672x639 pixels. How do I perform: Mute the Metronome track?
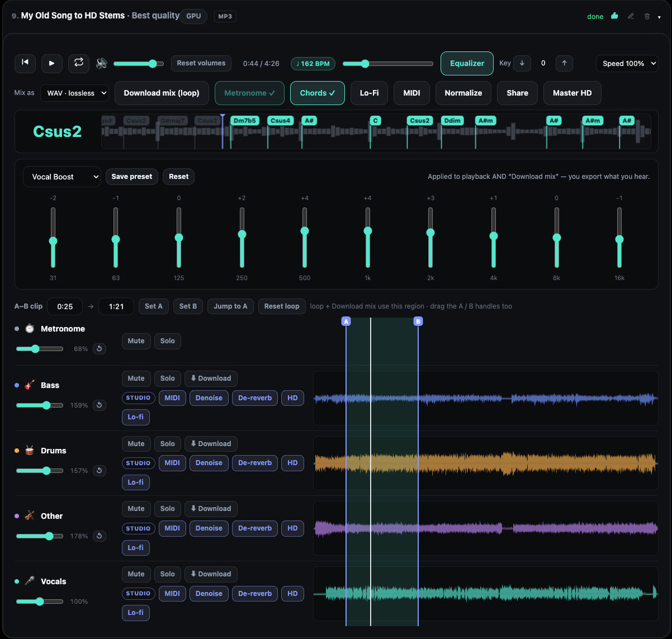(136, 341)
